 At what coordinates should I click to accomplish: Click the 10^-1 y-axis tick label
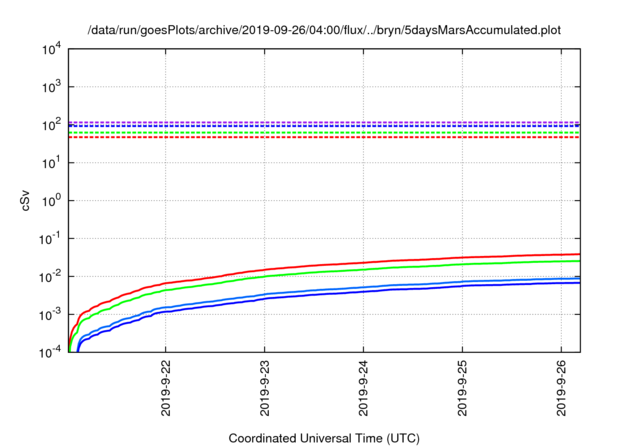50,239
